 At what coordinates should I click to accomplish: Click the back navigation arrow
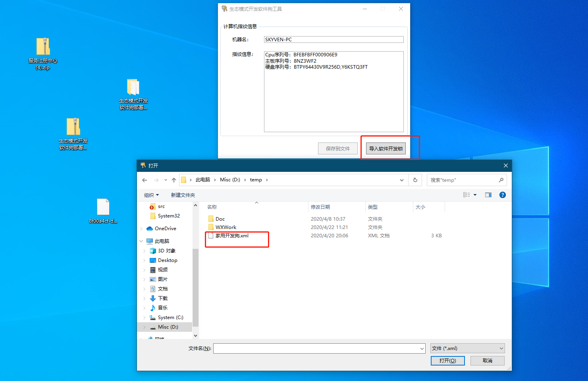145,180
